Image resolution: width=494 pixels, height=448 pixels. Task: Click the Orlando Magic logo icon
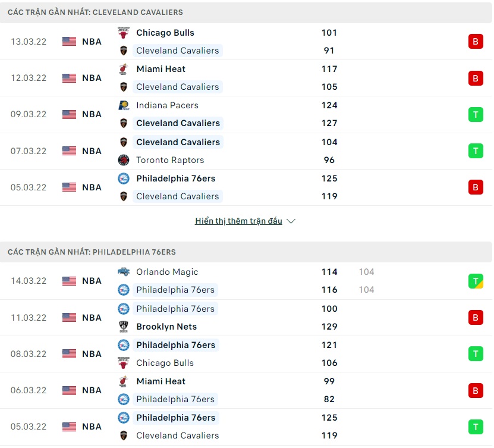click(x=124, y=272)
